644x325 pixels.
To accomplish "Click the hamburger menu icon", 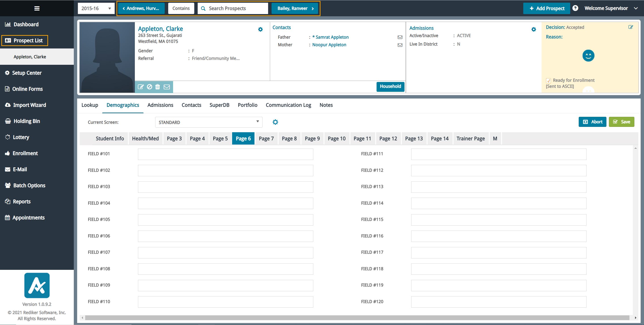I will (37, 8).
